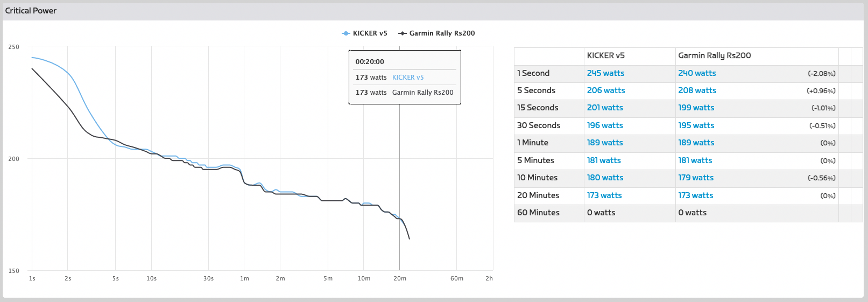Open the 245 watts KICKER 1 Second link
The height and width of the screenshot is (302, 868).
click(605, 73)
